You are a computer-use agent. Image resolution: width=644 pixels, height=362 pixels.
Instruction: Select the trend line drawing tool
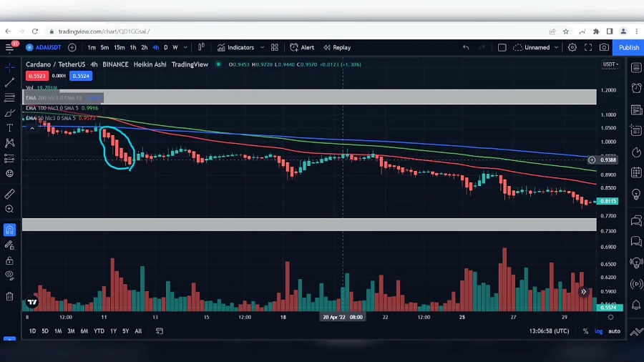(x=9, y=82)
